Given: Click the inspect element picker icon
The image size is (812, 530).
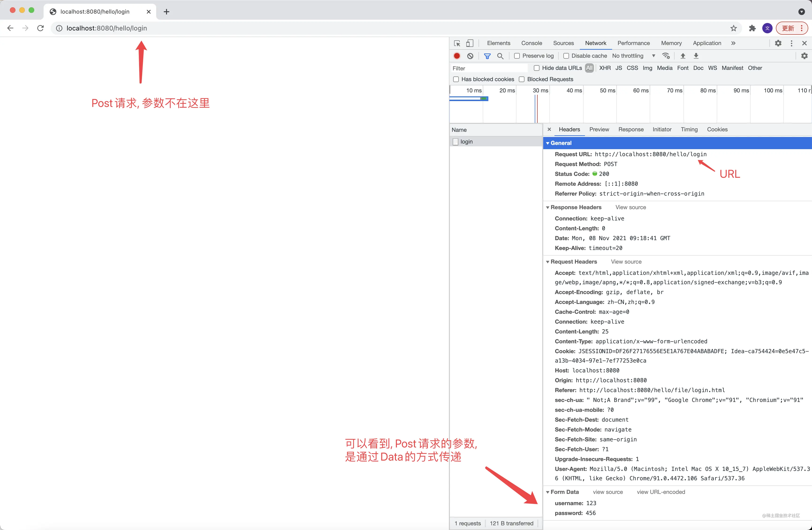Looking at the screenshot, I should 457,43.
